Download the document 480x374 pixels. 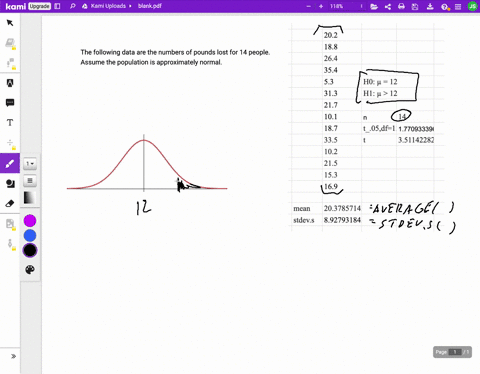[430, 6]
